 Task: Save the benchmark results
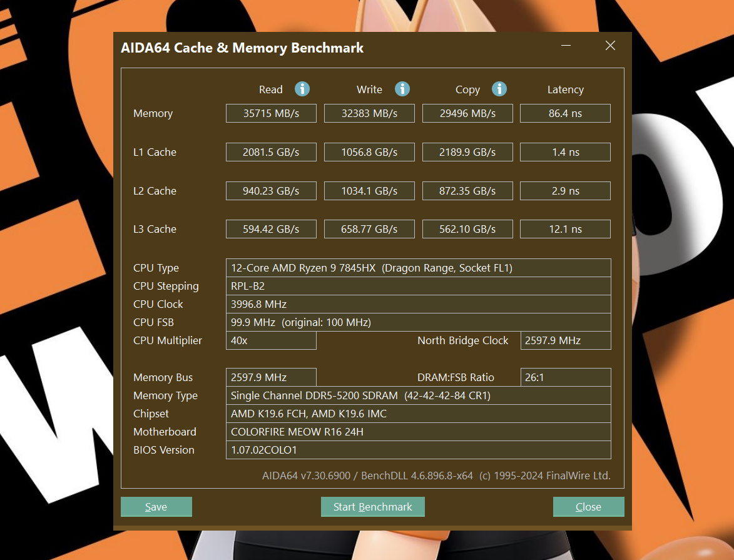point(156,507)
